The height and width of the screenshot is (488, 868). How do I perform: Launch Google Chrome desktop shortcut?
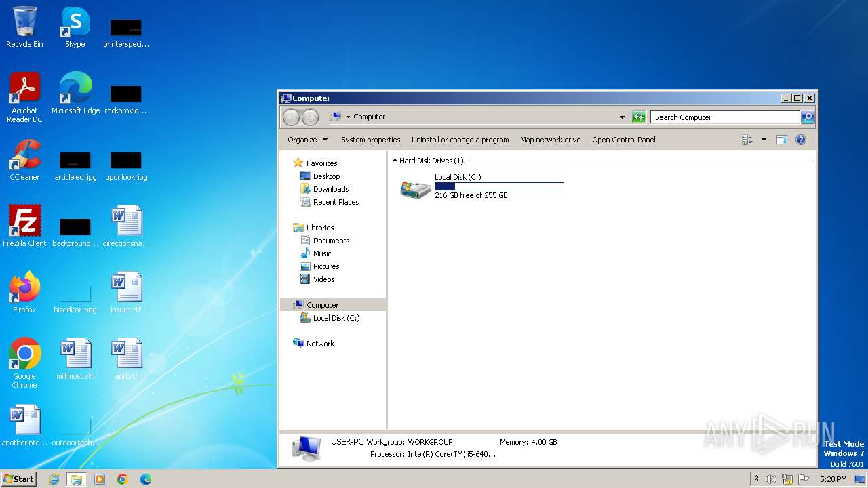click(x=24, y=363)
